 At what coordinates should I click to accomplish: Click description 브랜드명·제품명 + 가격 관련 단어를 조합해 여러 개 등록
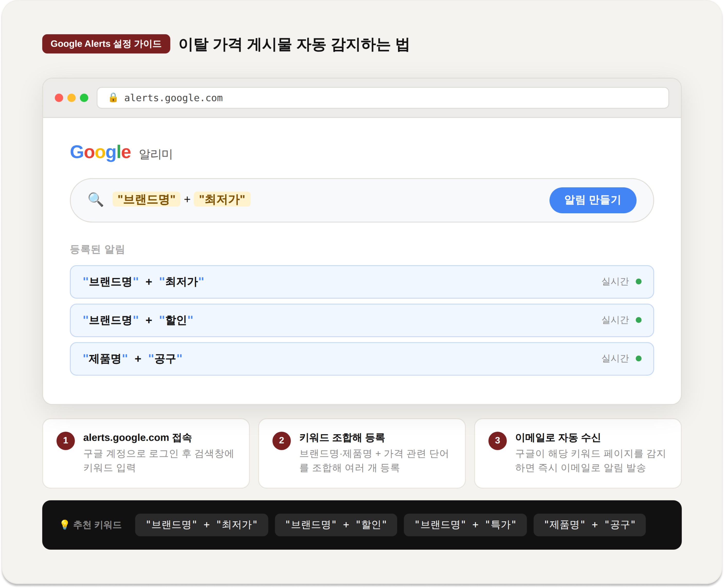pyautogui.click(x=374, y=461)
